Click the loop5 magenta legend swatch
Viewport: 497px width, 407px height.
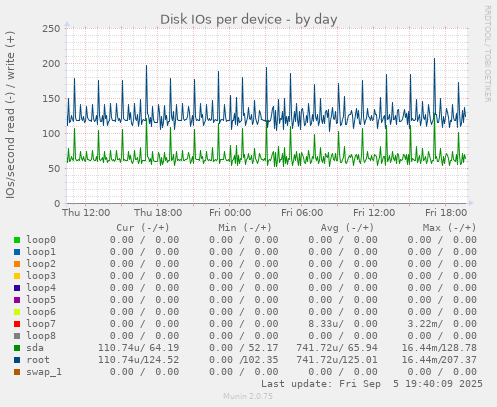(17, 300)
